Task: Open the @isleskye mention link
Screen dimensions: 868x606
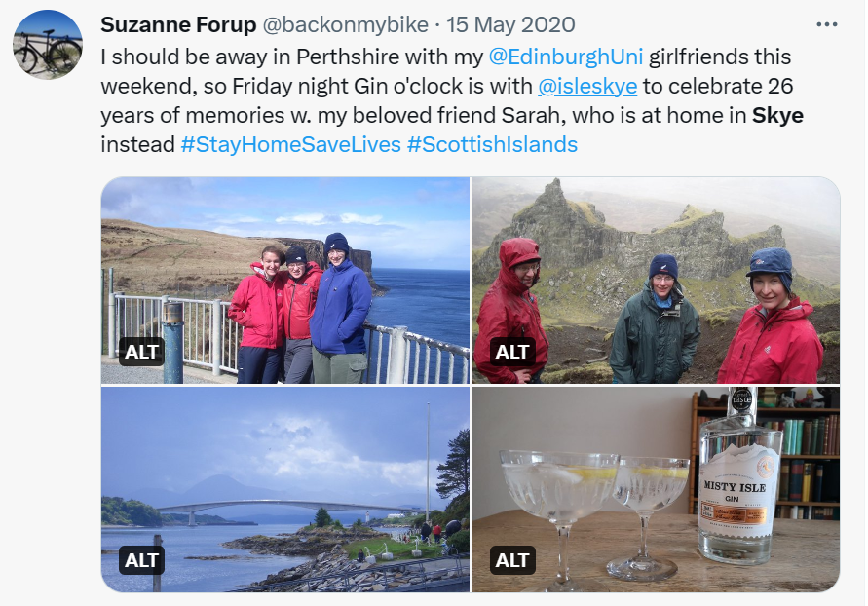Action: tap(587, 87)
